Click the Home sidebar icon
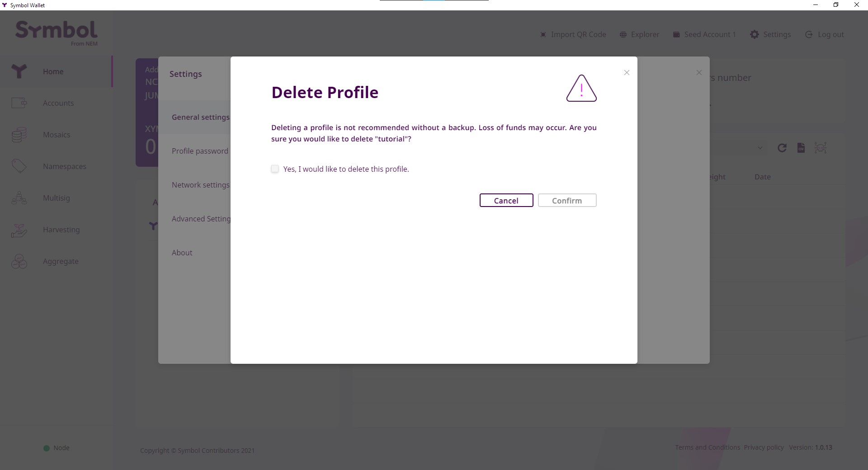This screenshot has height=470, width=868. [x=19, y=71]
